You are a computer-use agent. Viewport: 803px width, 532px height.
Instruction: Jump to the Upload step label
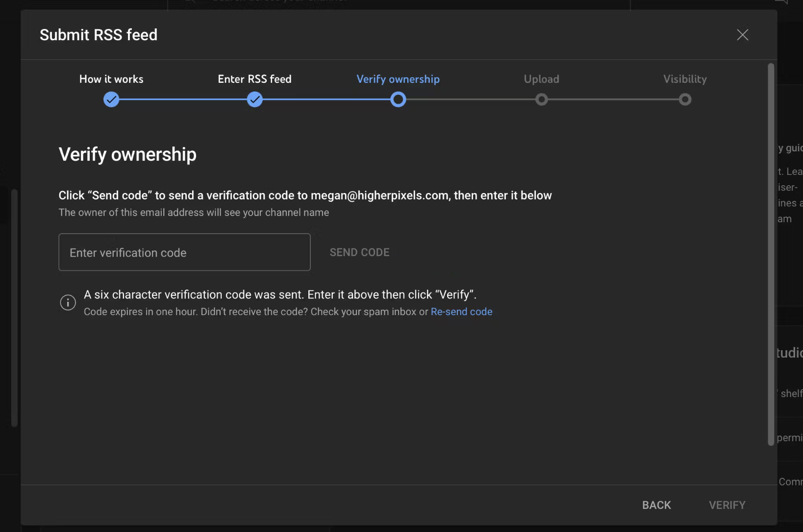pyautogui.click(x=541, y=79)
